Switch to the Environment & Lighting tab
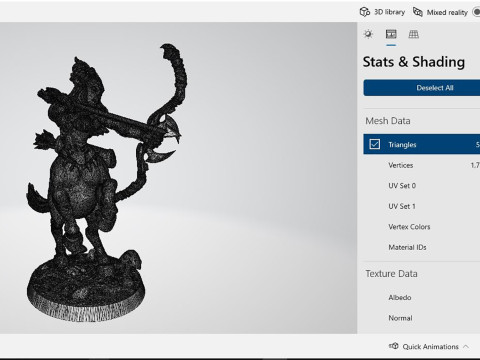This screenshot has height=360, width=480. tap(368, 34)
